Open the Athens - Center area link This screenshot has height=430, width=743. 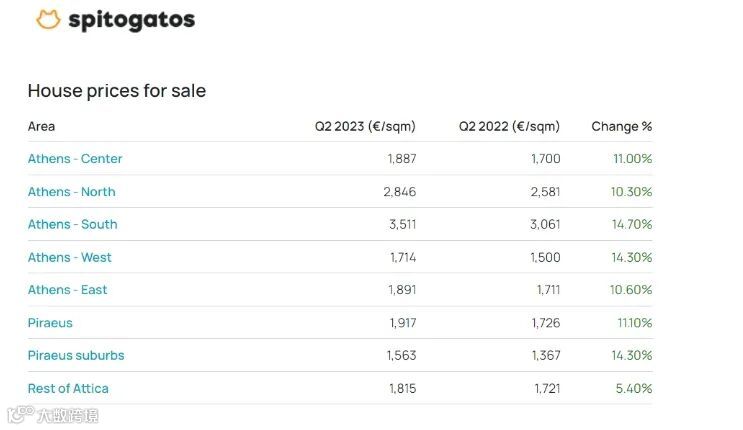click(75, 158)
